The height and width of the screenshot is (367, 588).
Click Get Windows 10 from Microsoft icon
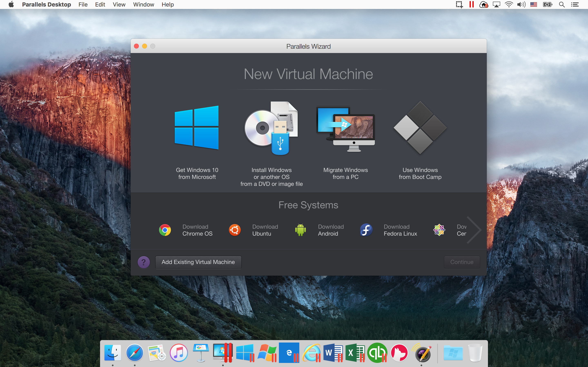point(197,127)
